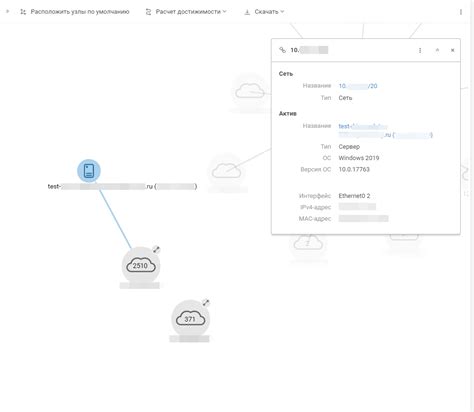The height and width of the screenshot is (412, 474).
Task: Click the reachability calculation icon in toolbar
Action: click(x=149, y=12)
